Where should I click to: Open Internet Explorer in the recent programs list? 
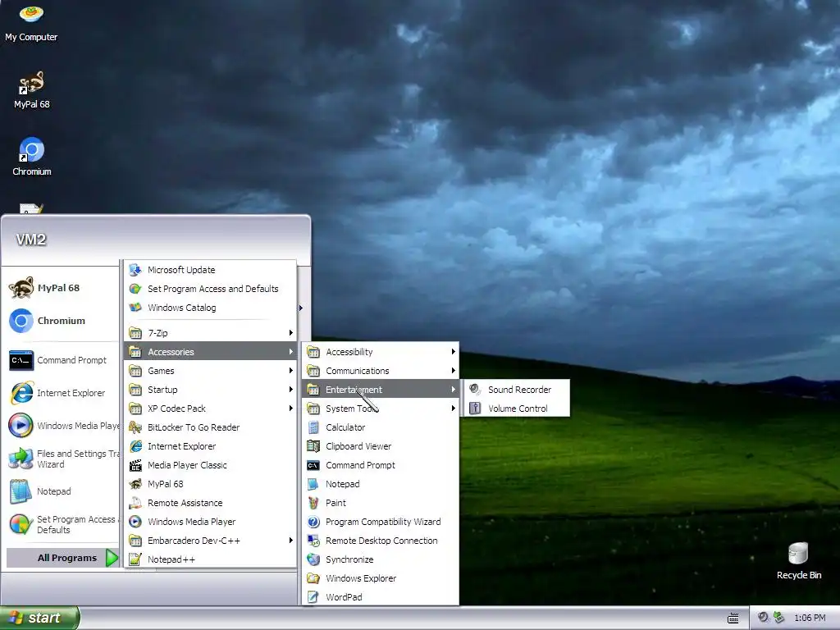click(x=59, y=393)
